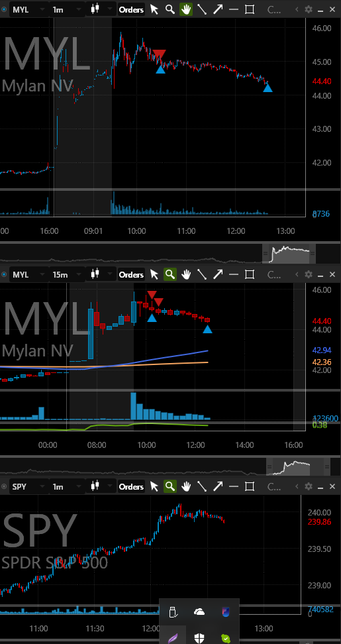Activate the magnifier zoom tool in top chart
Image resolution: width=341 pixels, height=644 pixels.
[170, 9]
